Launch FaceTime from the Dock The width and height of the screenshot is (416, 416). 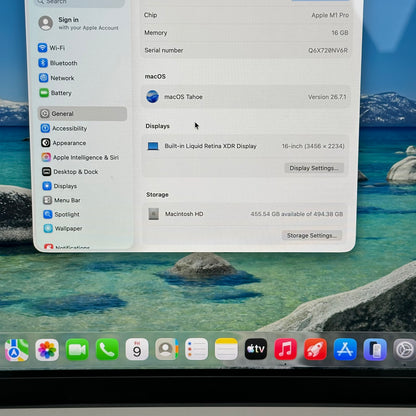(x=77, y=350)
